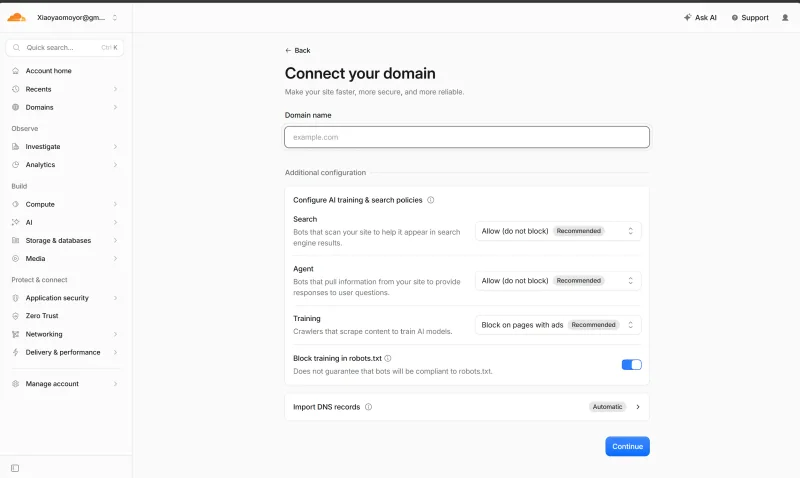
Task: Click the 'Additional configuration' label
Action: 326,172
